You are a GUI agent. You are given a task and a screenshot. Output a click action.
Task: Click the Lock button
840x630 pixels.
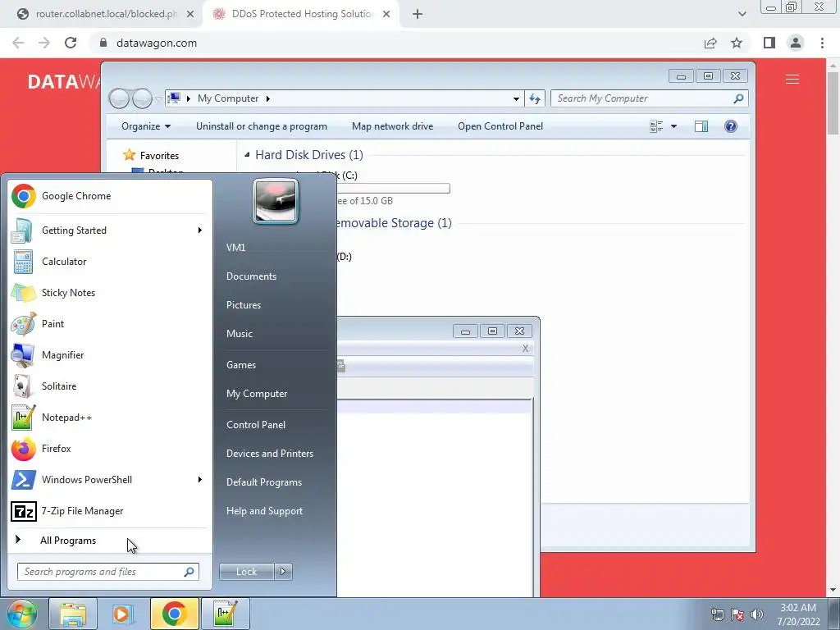coord(246,572)
